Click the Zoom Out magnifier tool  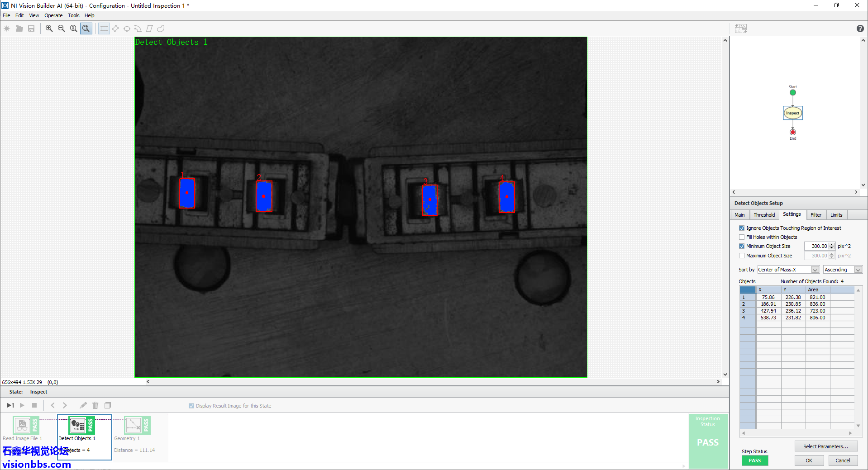pyautogui.click(x=62, y=28)
